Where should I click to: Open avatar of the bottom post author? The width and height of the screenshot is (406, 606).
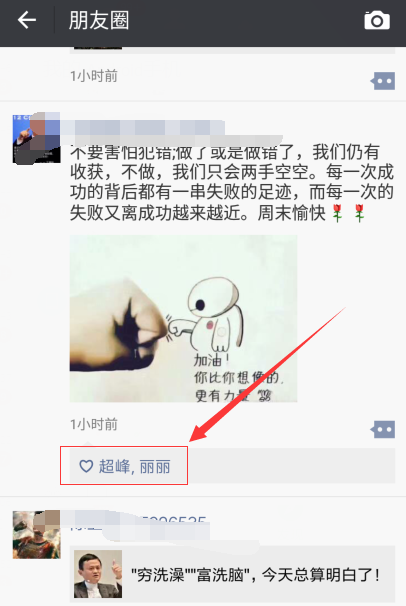pyautogui.click(x=36, y=535)
